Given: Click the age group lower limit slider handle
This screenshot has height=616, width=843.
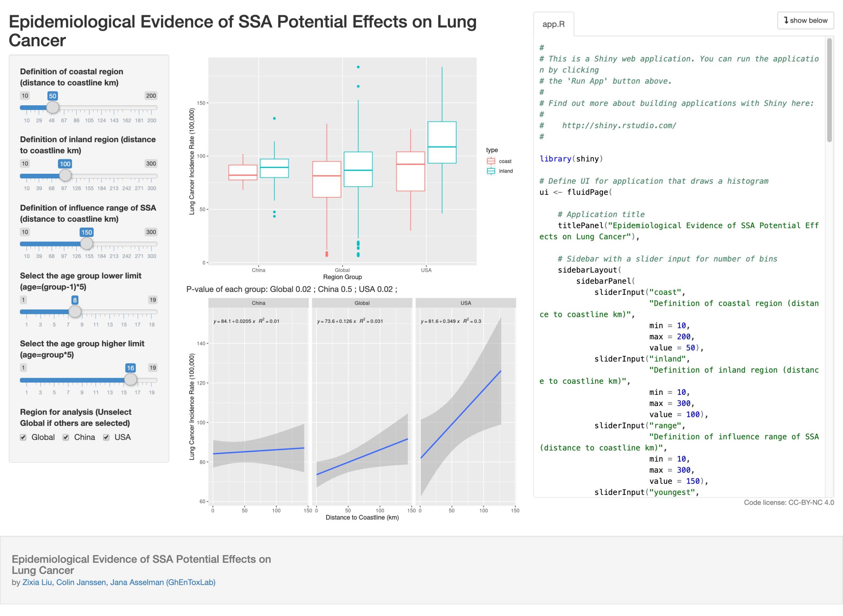Looking at the screenshot, I should pos(75,311).
